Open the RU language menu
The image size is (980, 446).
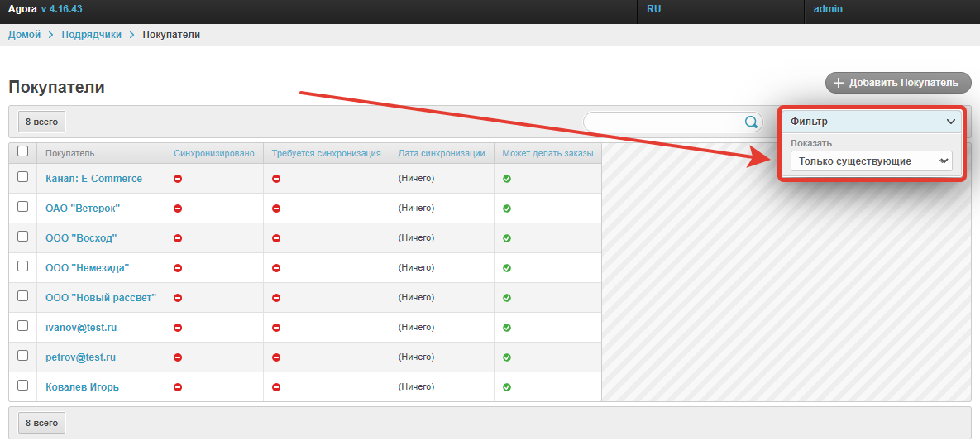(653, 9)
